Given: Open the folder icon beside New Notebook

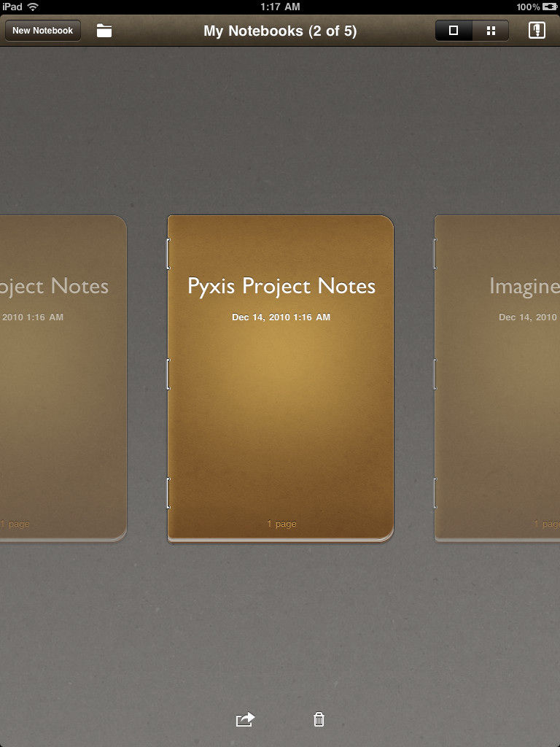Looking at the screenshot, I should coord(104,31).
